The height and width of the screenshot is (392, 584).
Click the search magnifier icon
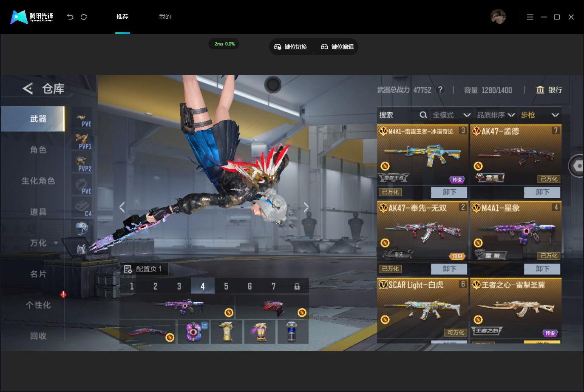pyautogui.click(x=423, y=115)
